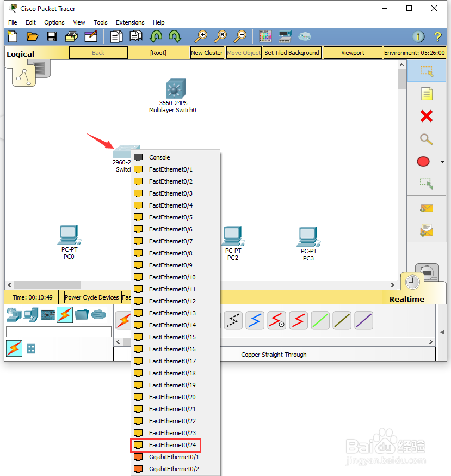Open the View menu

click(79, 22)
